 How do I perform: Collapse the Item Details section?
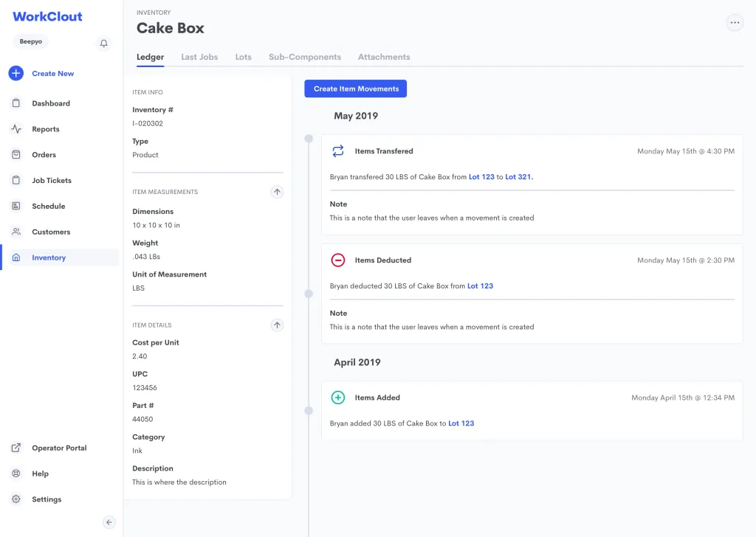[x=277, y=325]
